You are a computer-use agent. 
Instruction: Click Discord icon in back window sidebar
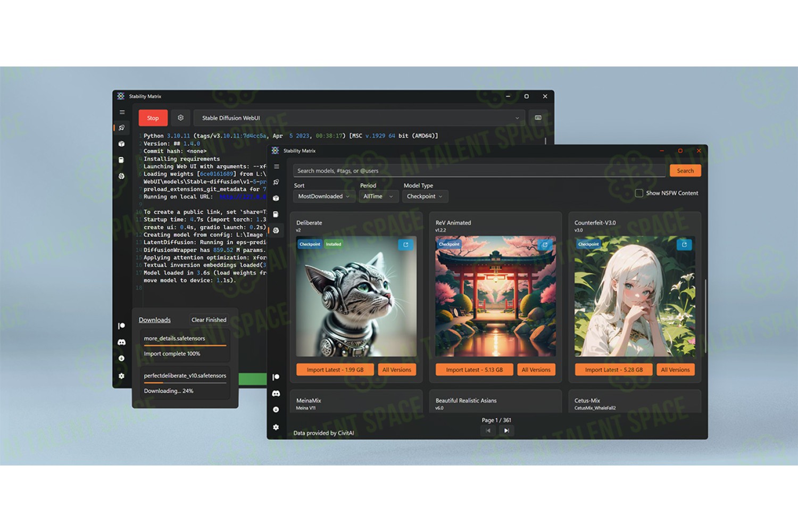122,342
